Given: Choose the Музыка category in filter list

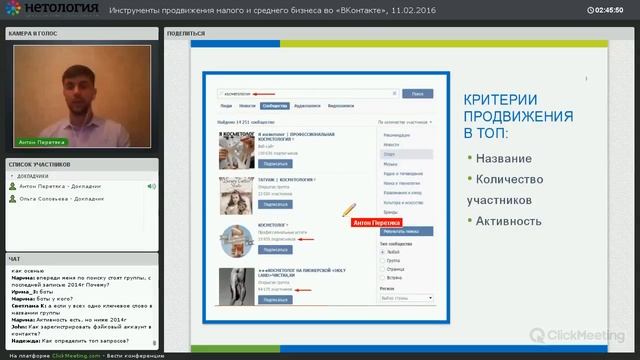Looking at the screenshot, I should [391, 164].
